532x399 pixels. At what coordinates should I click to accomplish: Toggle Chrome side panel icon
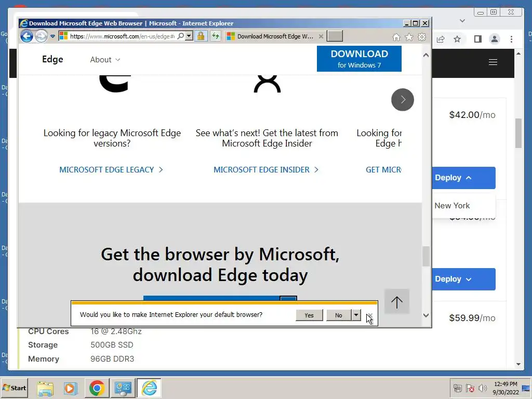click(x=478, y=39)
